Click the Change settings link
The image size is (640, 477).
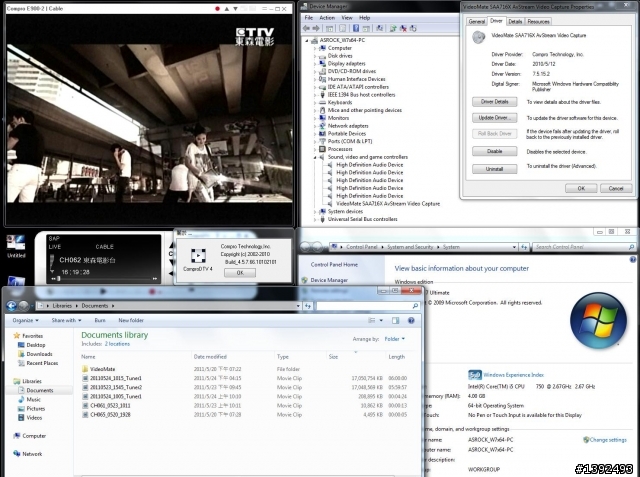tap(608, 440)
